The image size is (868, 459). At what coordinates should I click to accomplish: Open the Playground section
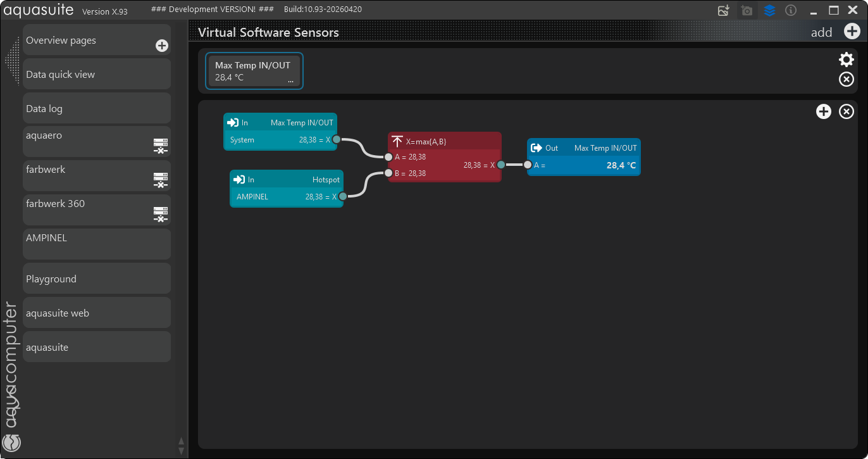click(x=97, y=279)
